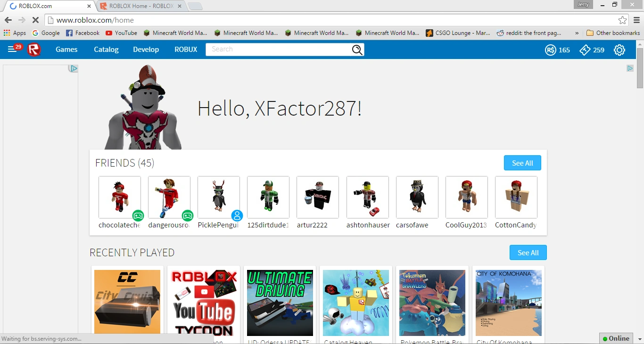Click in-game status icon on dangerousro
The width and height of the screenshot is (644, 344).
(188, 216)
